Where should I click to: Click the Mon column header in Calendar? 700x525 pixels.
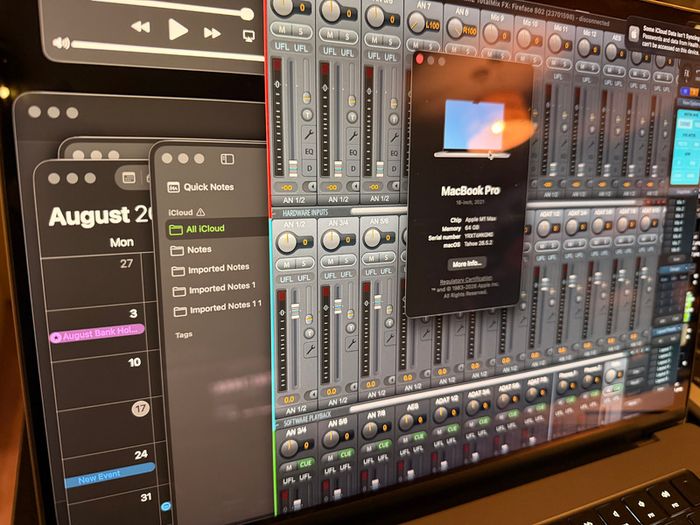(122, 242)
